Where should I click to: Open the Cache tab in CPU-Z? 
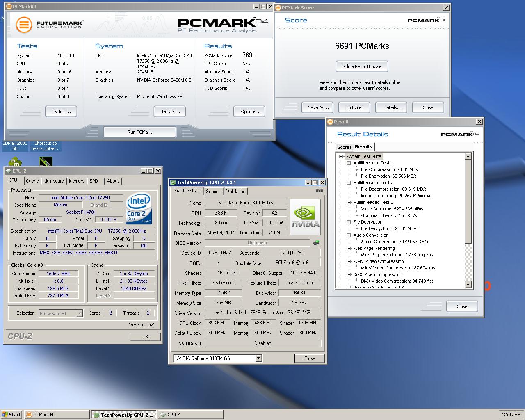pos(32,181)
